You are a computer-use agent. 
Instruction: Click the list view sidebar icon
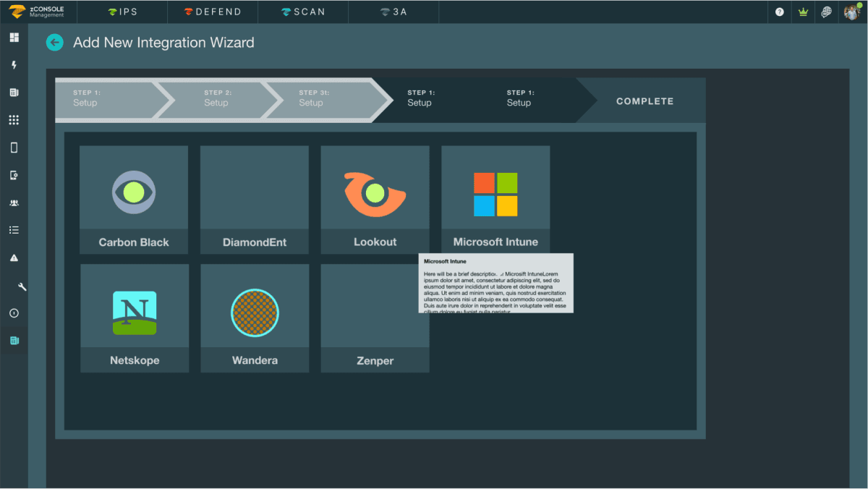(14, 230)
